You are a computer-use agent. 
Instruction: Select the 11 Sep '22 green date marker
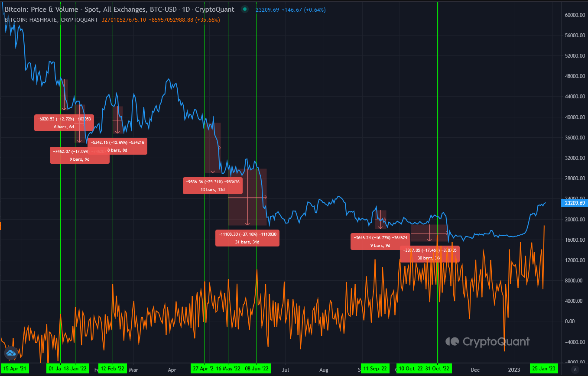[x=374, y=369]
